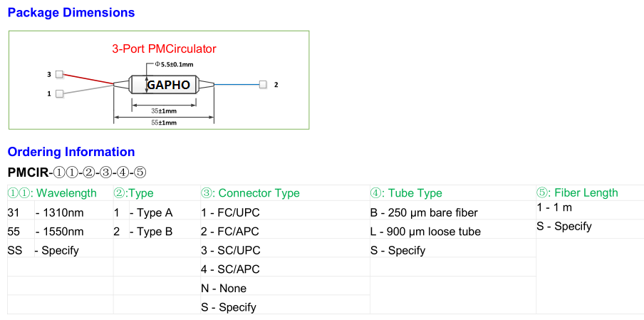The height and width of the screenshot is (320, 644).
Task: Click the Ordering Information heading
Action: pos(71,152)
